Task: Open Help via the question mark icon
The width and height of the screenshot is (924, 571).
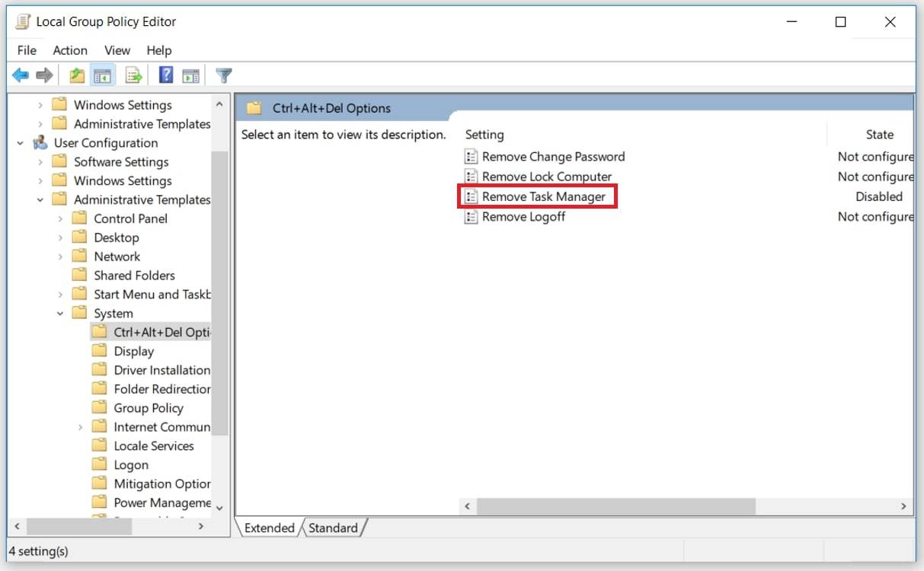Action: (166, 75)
